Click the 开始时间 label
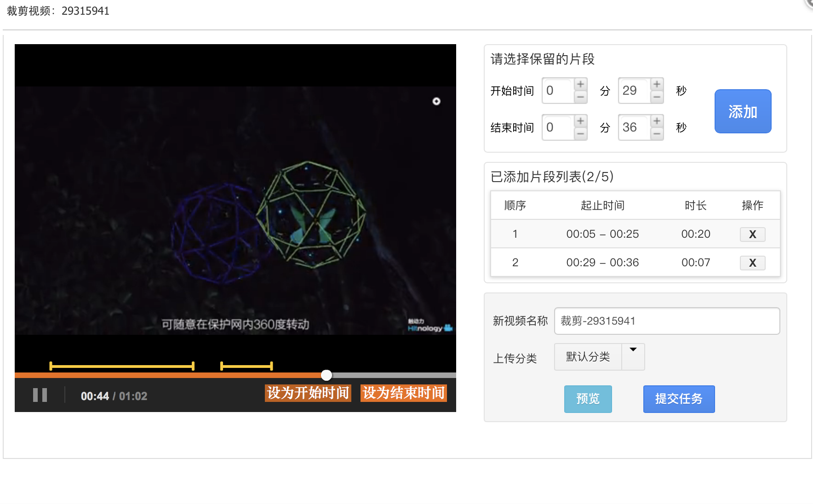Viewport: 813px width, 504px height. point(512,91)
